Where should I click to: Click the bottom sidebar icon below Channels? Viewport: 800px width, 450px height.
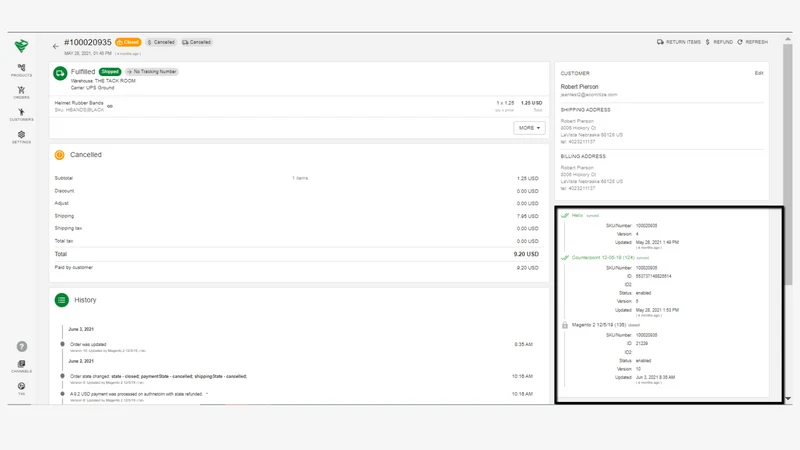coord(21,389)
